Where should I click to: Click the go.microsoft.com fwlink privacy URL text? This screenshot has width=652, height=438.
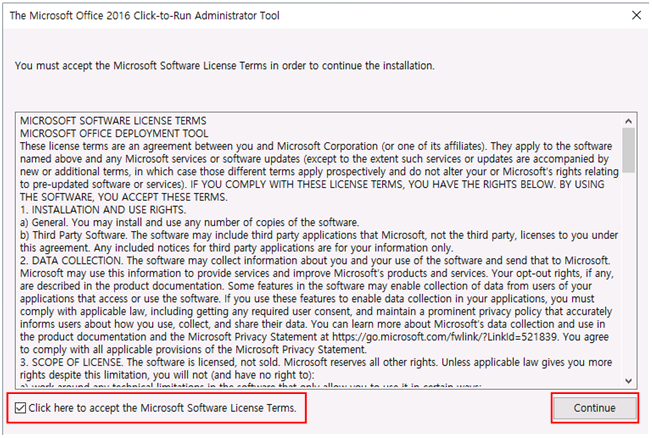tap(445, 337)
